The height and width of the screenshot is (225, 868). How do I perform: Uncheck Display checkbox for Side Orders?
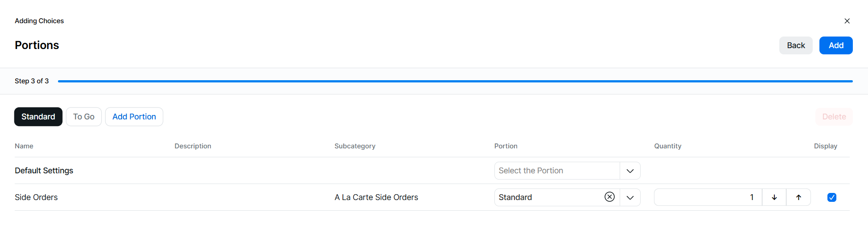click(x=831, y=197)
